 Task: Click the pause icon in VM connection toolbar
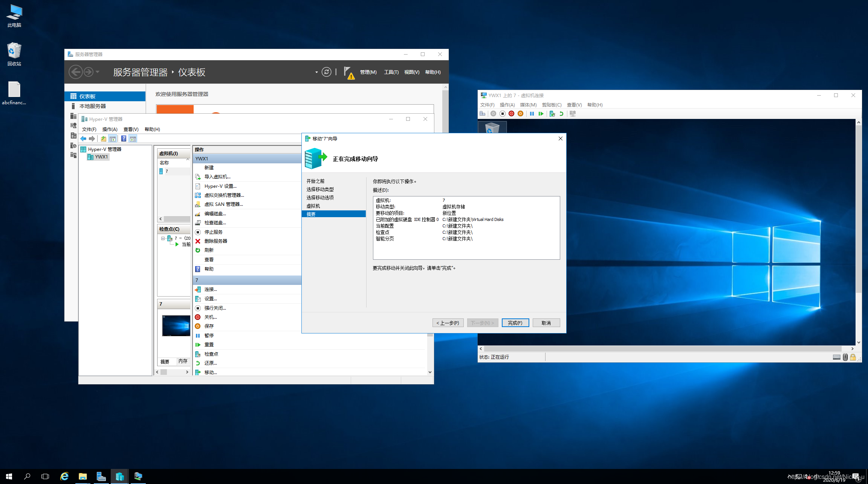(x=532, y=114)
